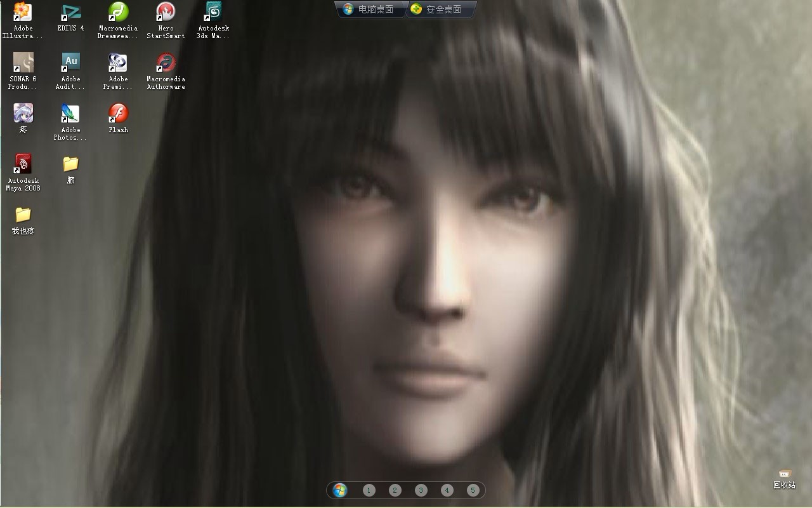Viewport: 812px width, 508px height.
Task: Select the Autodesk Maya 2008 icon
Action: pyautogui.click(x=23, y=165)
